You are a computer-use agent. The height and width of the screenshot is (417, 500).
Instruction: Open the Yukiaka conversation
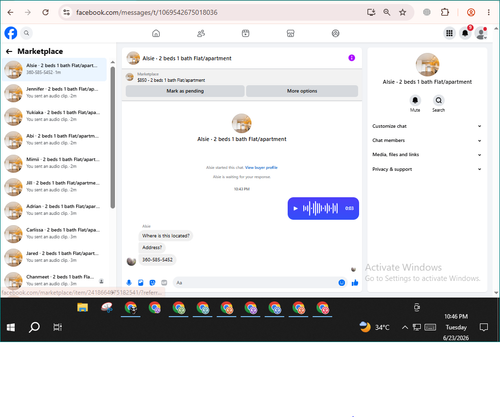point(55,116)
